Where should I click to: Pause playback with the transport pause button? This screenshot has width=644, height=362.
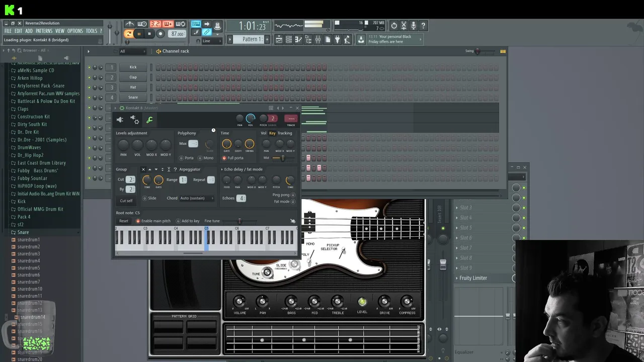(x=139, y=34)
